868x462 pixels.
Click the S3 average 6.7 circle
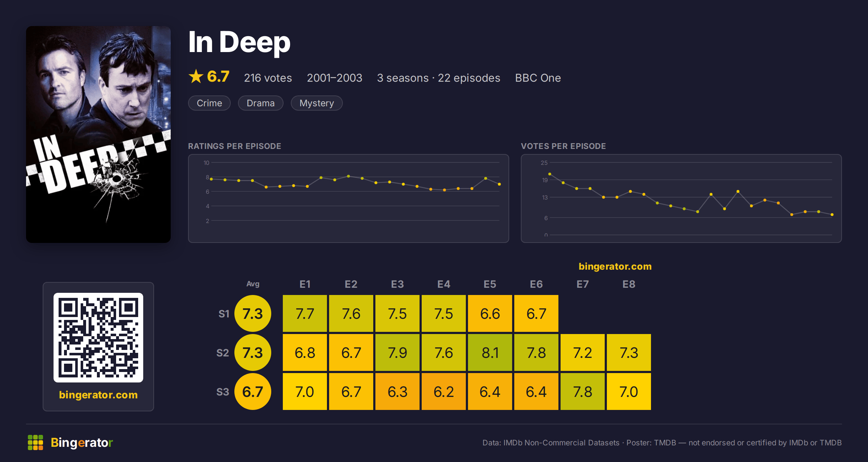(253, 392)
